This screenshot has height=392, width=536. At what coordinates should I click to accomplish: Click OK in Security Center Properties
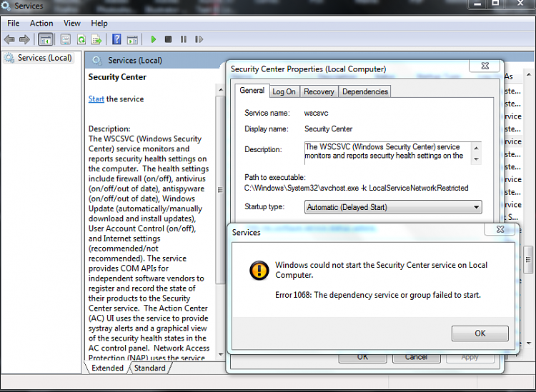362,358
